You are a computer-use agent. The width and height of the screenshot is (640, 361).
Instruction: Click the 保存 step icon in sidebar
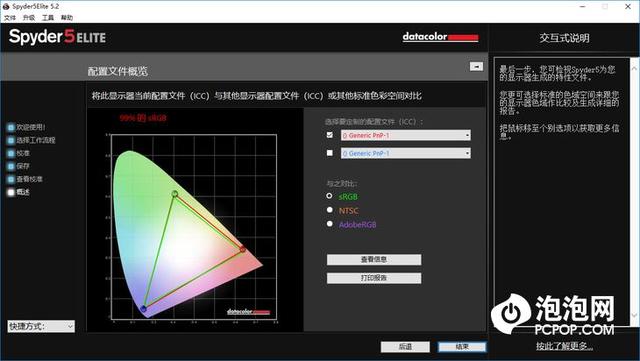[11, 166]
